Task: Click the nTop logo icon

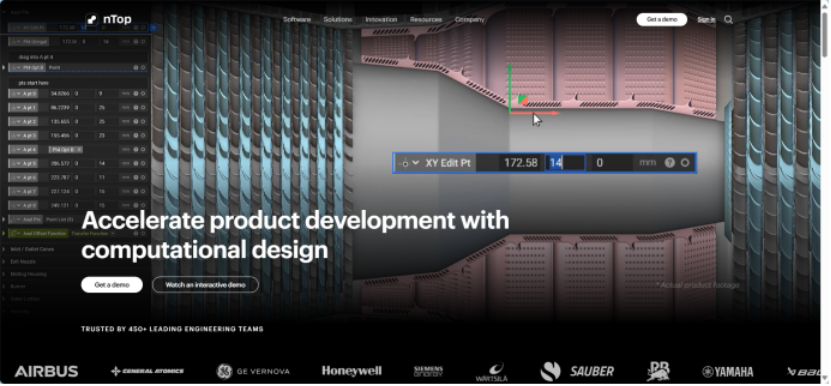Action: [92, 20]
